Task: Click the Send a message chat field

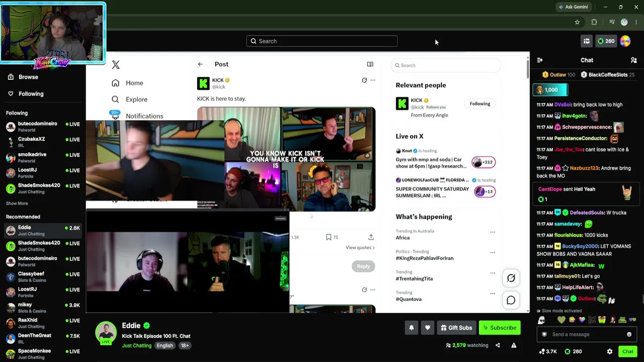Action: pyautogui.click(x=586, y=334)
